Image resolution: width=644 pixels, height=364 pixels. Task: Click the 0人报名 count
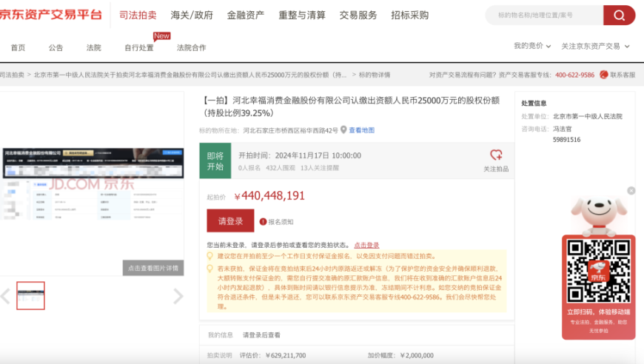(249, 168)
